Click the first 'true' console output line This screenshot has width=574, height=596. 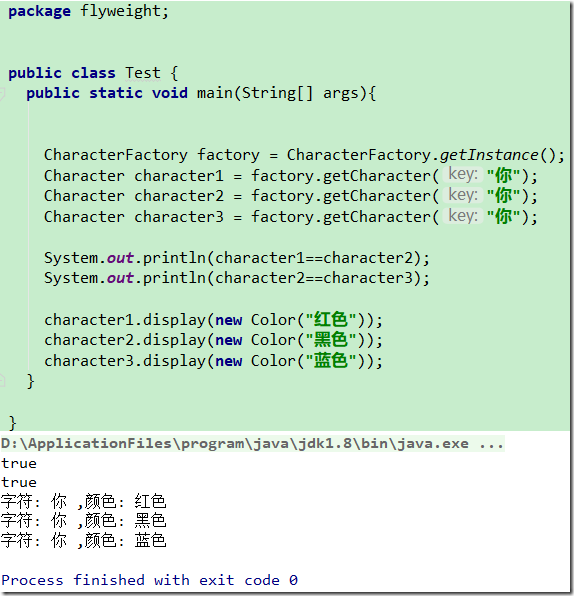coord(19,463)
